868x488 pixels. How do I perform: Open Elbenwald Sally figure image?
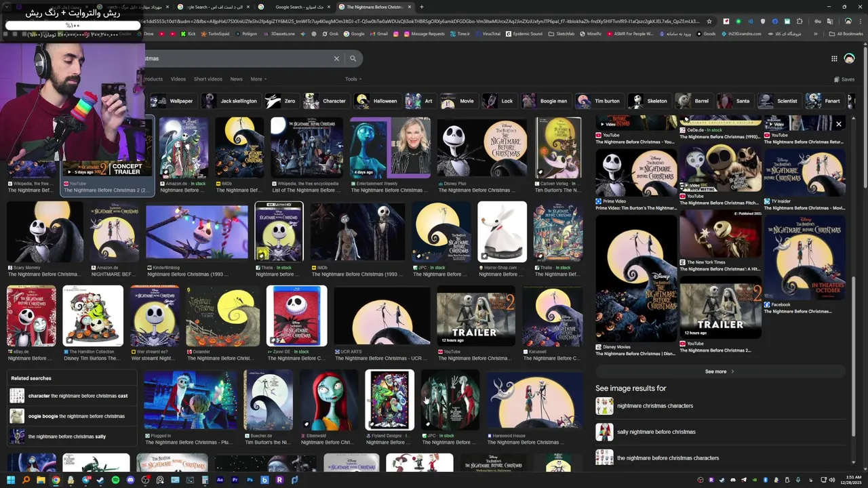329,400
